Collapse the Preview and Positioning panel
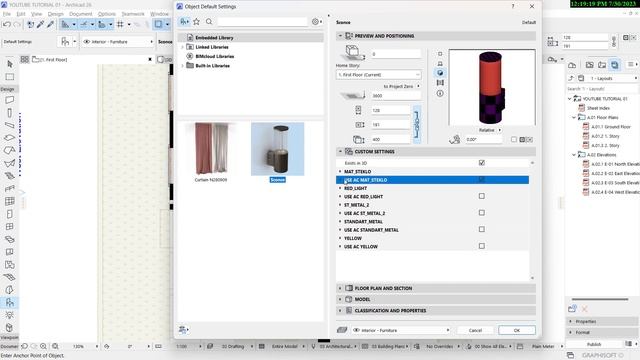 (340, 36)
